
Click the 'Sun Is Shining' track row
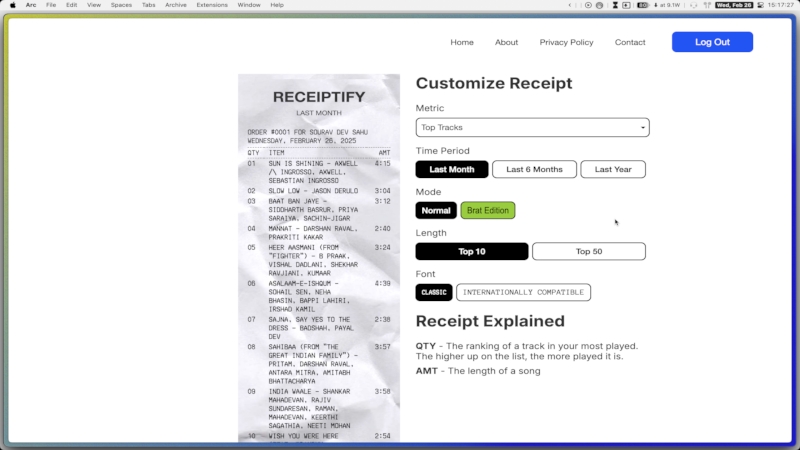319,172
